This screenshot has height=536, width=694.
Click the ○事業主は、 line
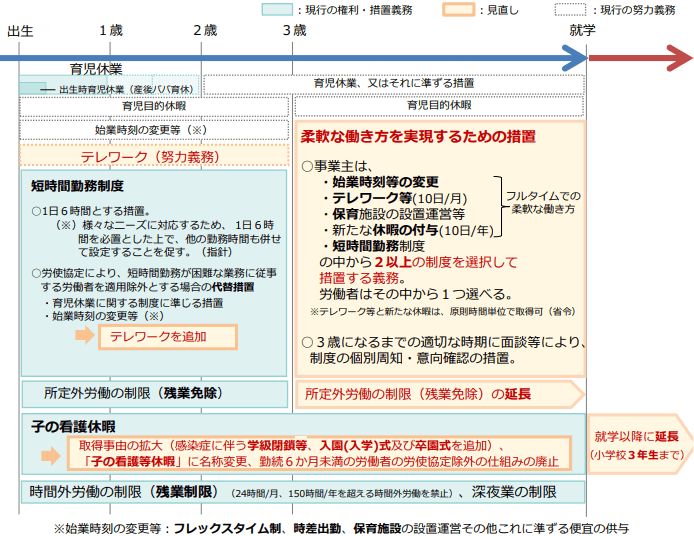337,166
